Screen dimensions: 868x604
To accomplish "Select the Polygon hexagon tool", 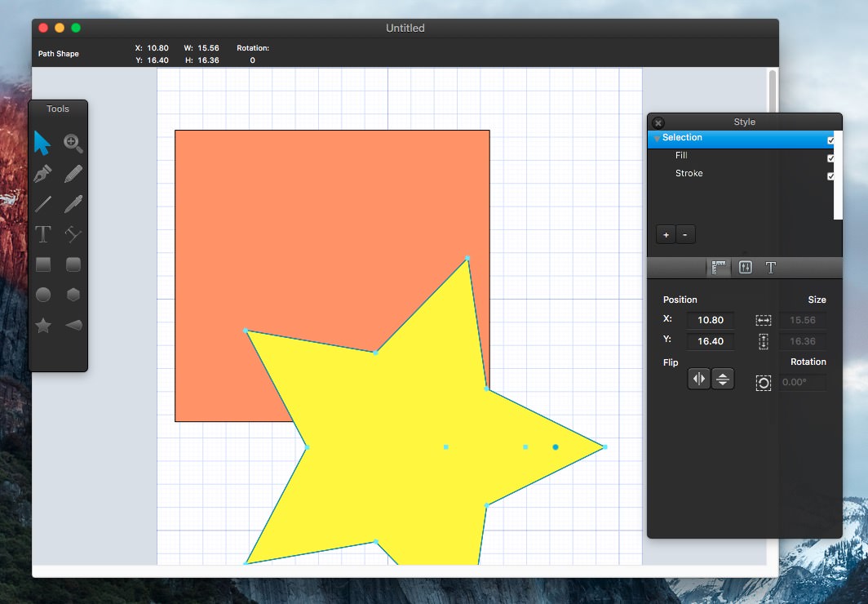I will pos(73,295).
